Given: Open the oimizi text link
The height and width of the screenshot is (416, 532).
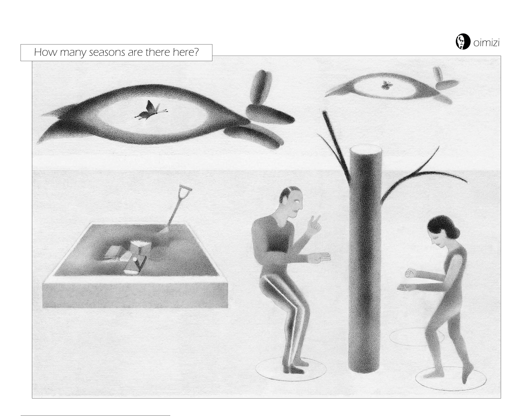Looking at the screenshot, I should (x=486, y=43).
